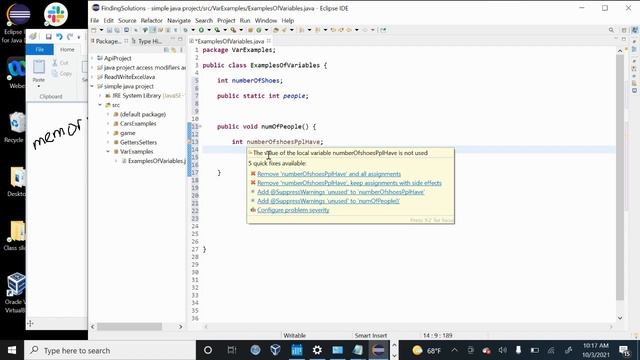Click the quick fix to remove the variable and all assignments

(x=329, y=174)
